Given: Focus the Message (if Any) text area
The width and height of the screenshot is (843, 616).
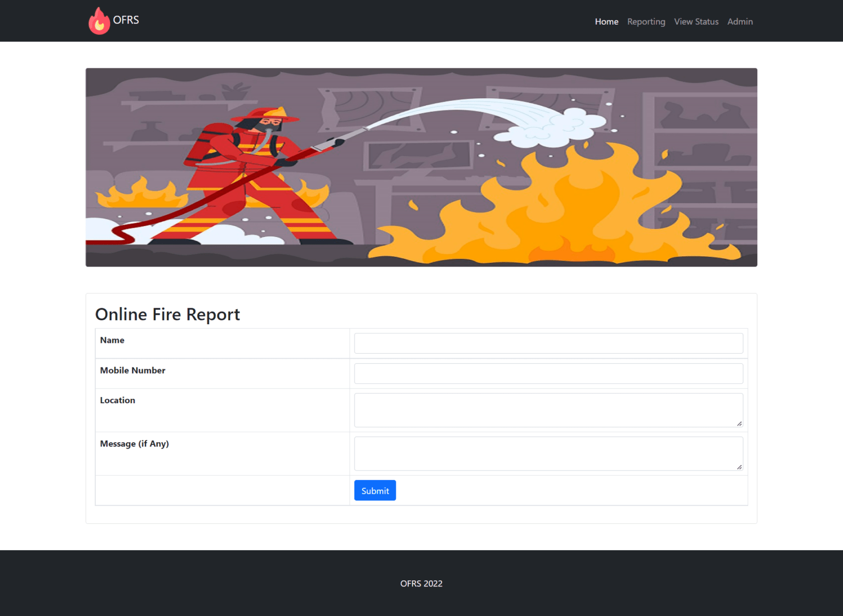Looking at the screenshot, I should 548,452.
